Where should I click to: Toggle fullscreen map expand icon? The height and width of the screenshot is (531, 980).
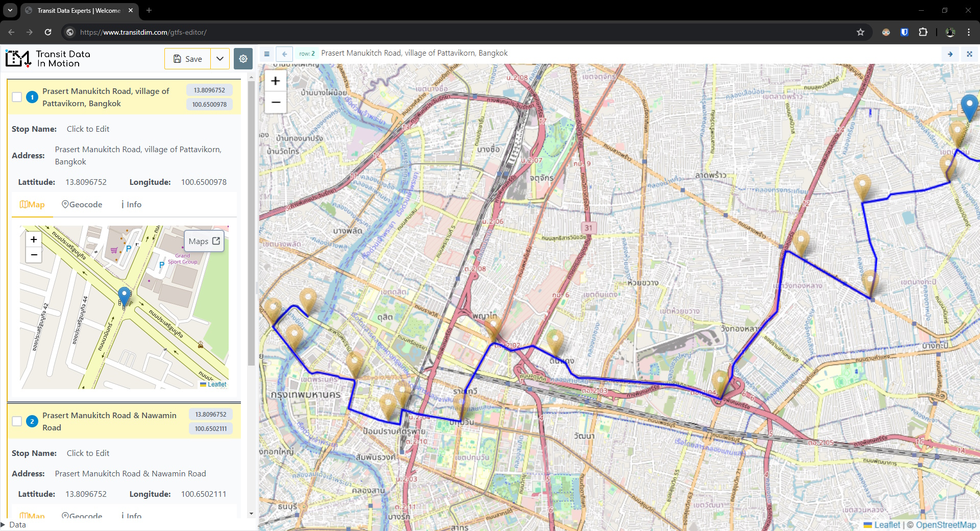click(x=969, y=54)
